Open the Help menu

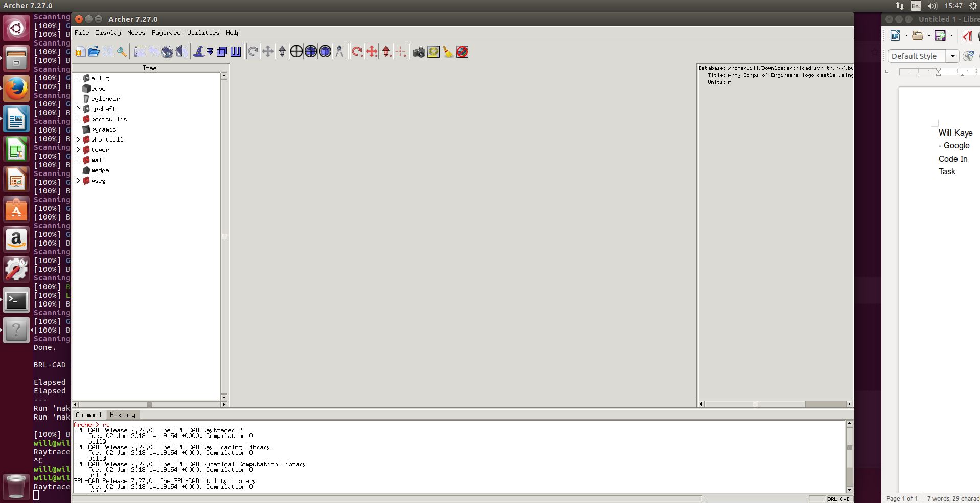pos(233,33)
